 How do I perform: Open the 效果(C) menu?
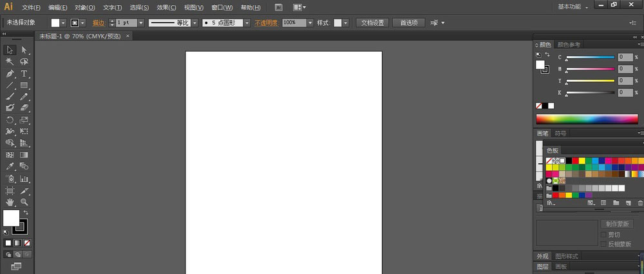click(x=167, y=8)
